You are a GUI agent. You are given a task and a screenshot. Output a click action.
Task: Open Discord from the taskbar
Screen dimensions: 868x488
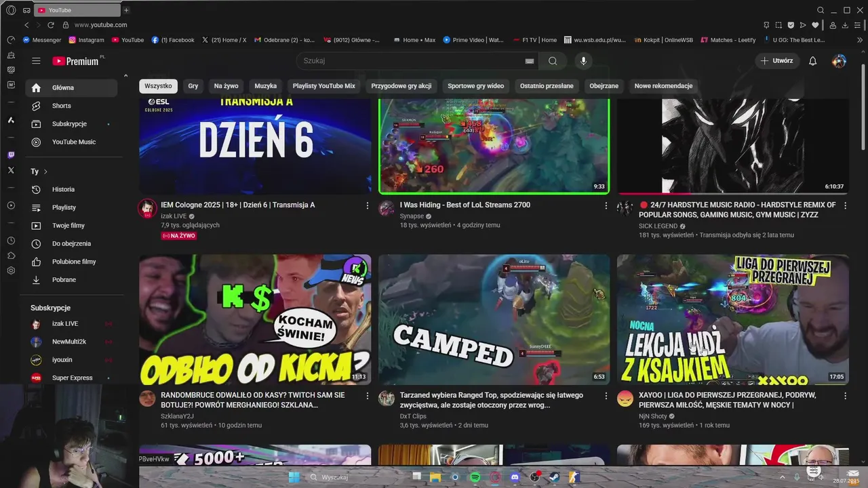tap(515, 477)
